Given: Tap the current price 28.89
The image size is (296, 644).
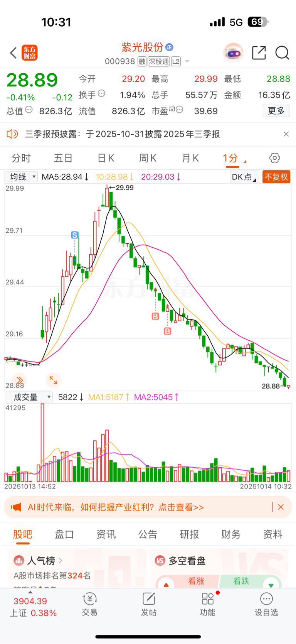Looking at the screenshot, I should pos(32,80).
